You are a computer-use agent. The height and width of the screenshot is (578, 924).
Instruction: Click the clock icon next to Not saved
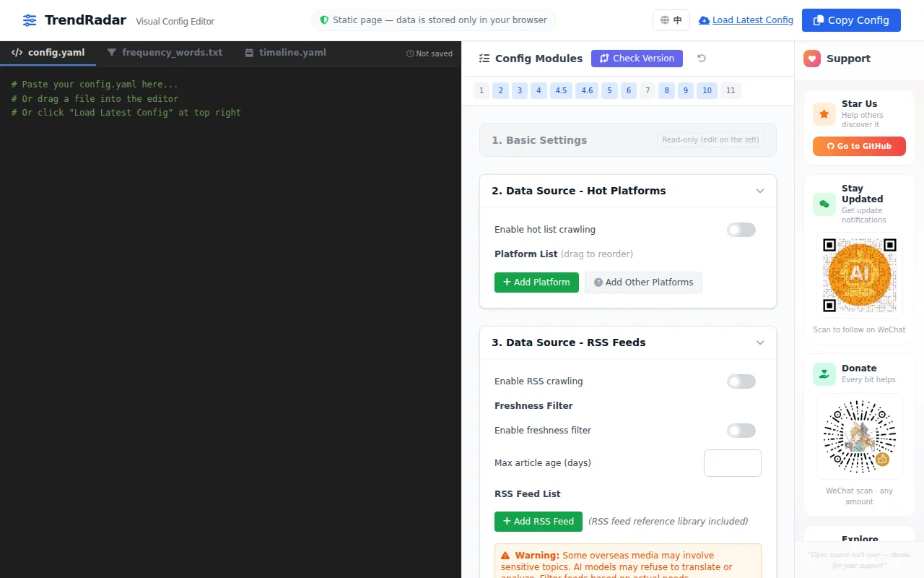[410, 53]
